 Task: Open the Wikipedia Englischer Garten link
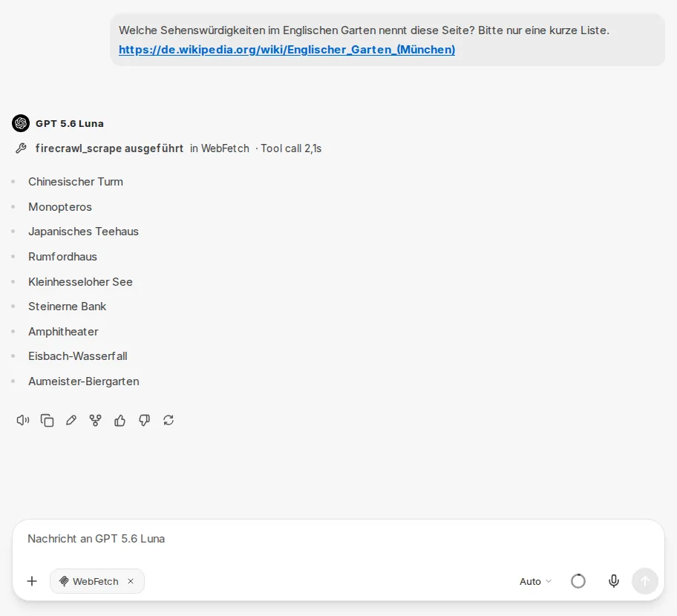[287, 50]
